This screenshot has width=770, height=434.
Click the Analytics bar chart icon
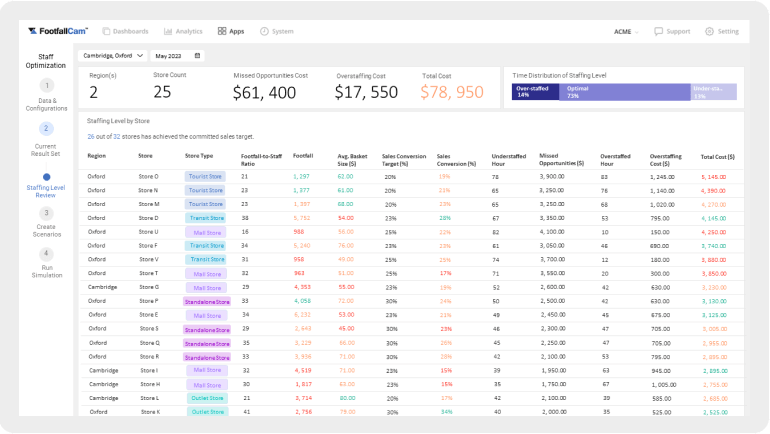click(168, 31)
